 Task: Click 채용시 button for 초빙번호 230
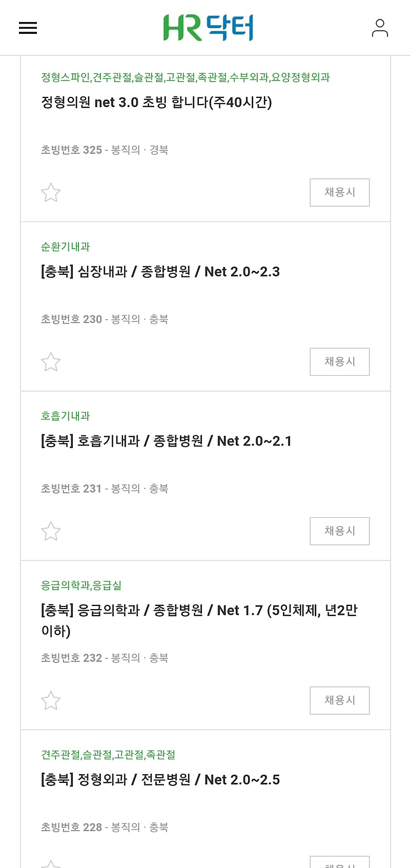[340, 361]
